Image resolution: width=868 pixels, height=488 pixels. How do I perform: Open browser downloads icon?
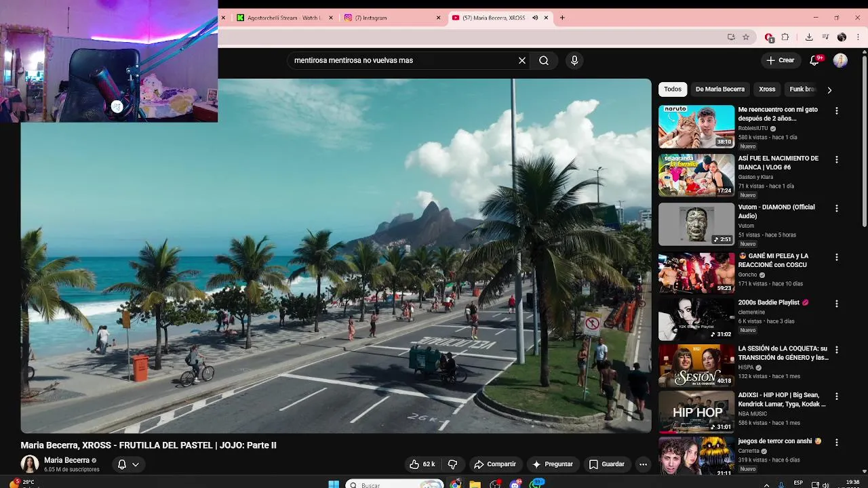809,37
